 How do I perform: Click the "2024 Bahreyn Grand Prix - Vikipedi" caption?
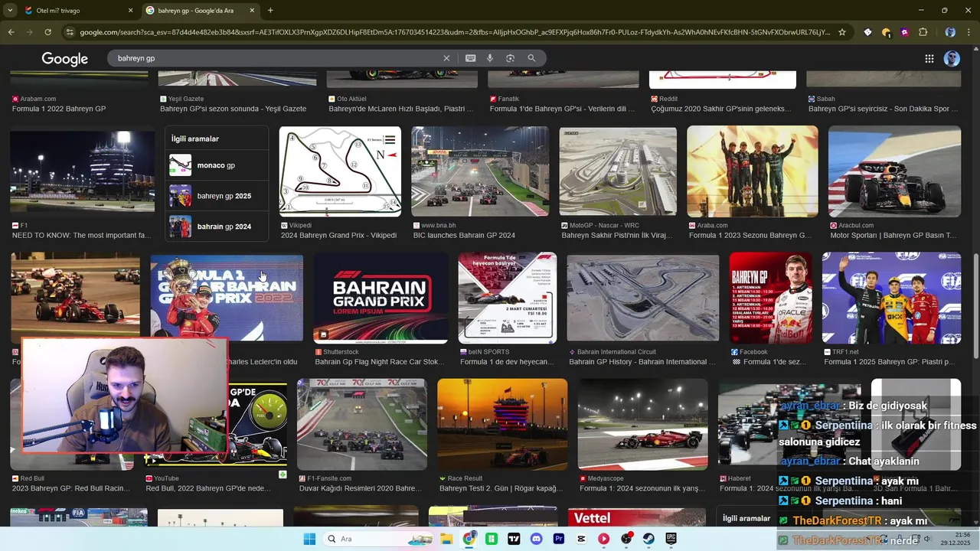click(338, 236)
